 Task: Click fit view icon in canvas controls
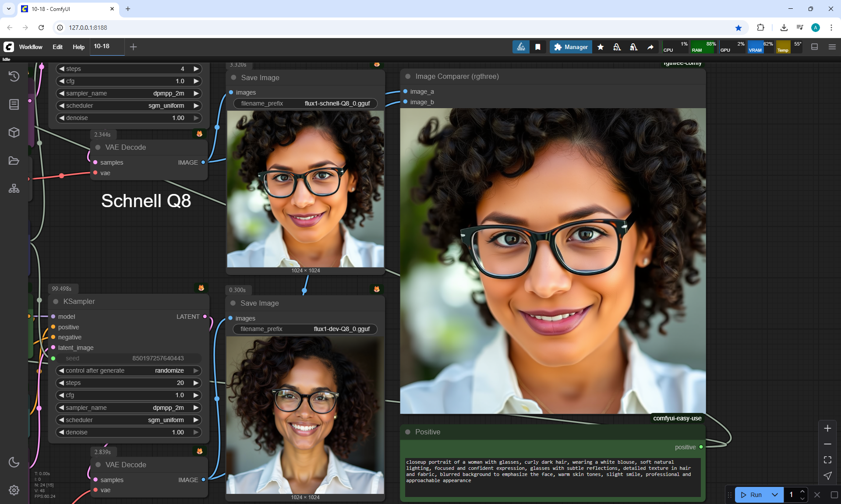pyautogui.click(x=827, y=460)
